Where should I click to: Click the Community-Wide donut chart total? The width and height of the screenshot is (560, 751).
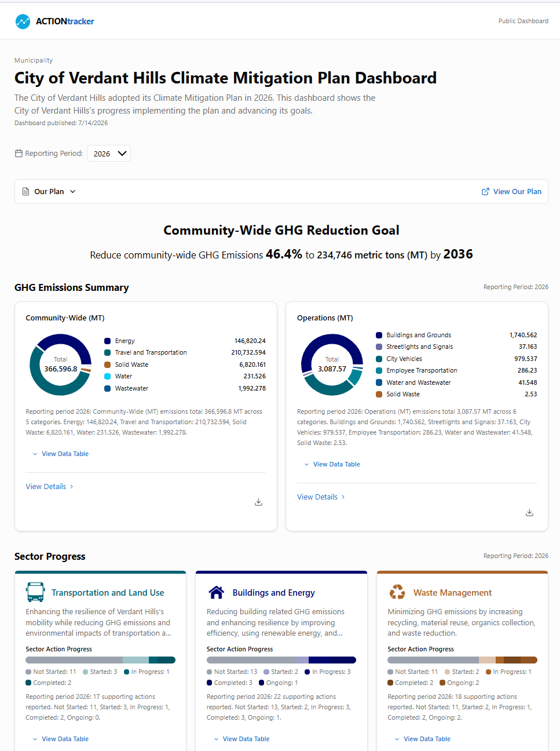tap(61, 364)
